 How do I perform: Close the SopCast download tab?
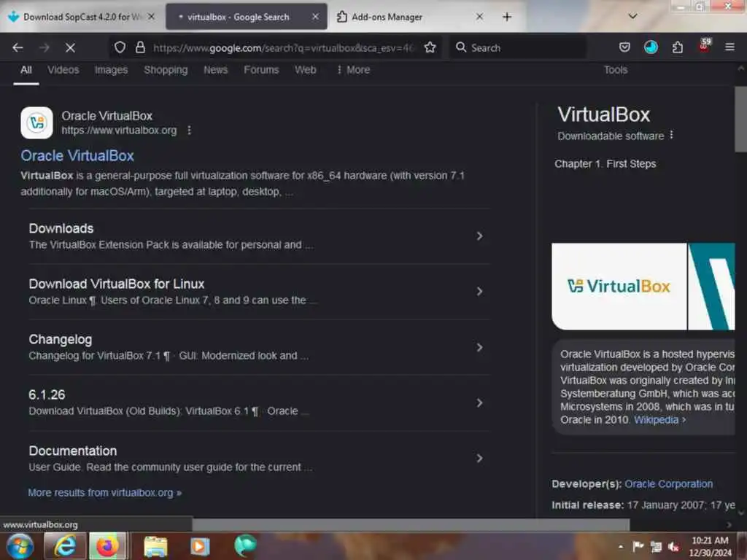pyautogui.click(x=151, y=17)
